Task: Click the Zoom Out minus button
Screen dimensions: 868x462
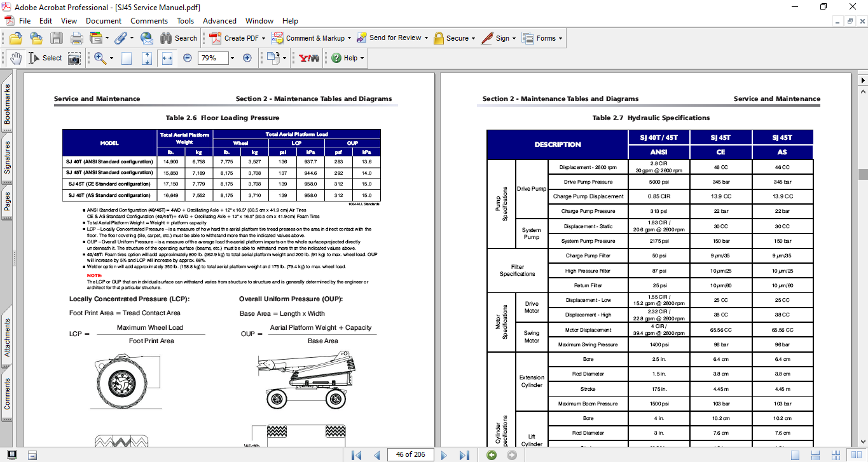Action: pyautogui.click(x=188, y=58)
